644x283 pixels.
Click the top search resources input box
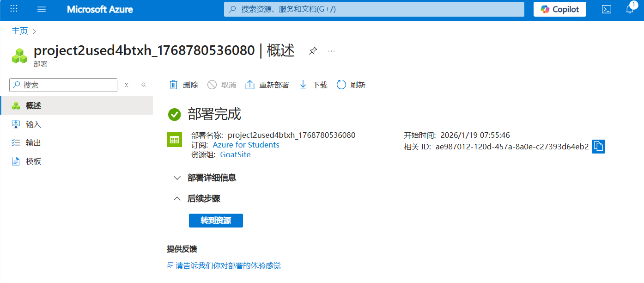coord(374,9)
